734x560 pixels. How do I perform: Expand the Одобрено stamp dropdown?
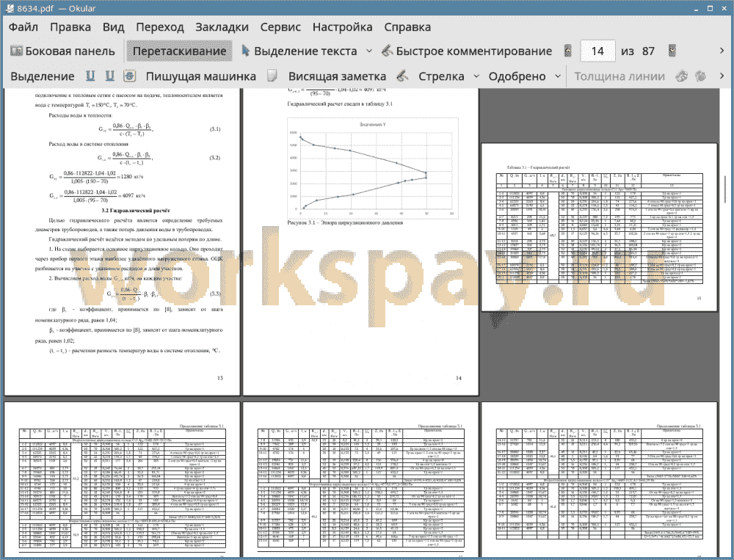click(558, 76)
